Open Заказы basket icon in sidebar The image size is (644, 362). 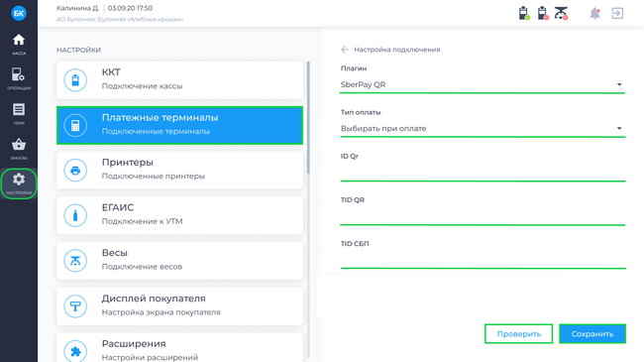(x=19, y=149)
